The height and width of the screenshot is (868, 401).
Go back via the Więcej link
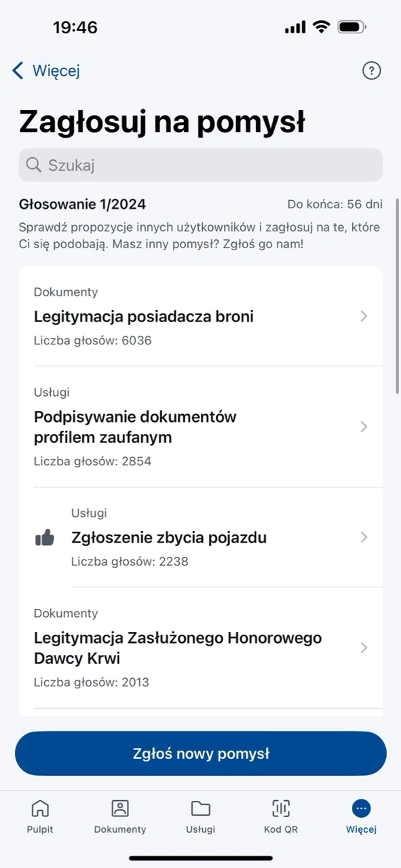[56, 71]
